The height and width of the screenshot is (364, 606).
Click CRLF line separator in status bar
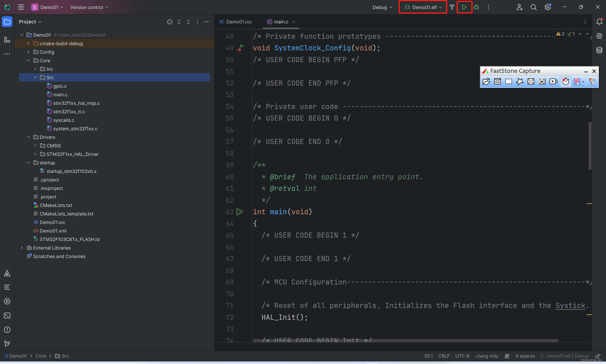[x=444, y=356]
